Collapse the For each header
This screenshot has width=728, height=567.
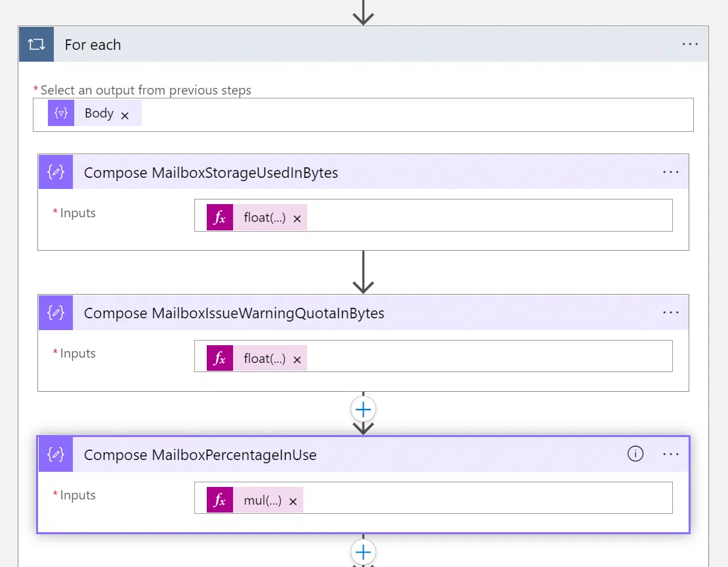(x=364, y=45)
